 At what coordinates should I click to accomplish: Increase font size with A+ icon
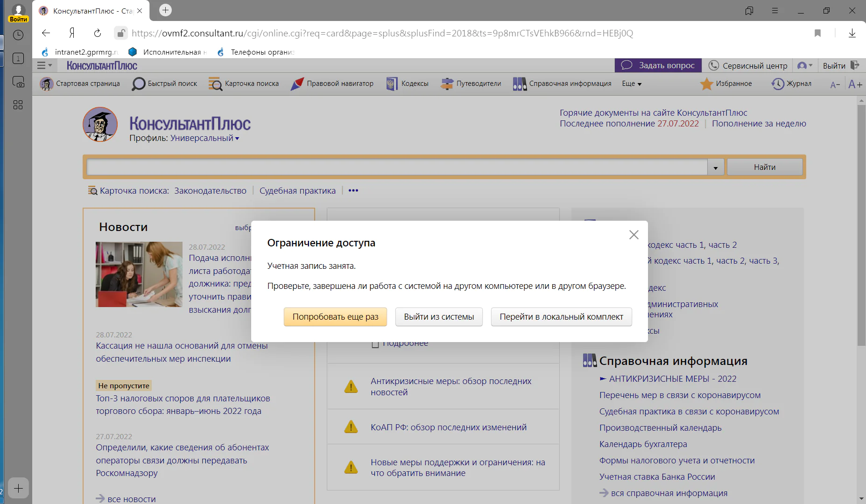[855, 84]
